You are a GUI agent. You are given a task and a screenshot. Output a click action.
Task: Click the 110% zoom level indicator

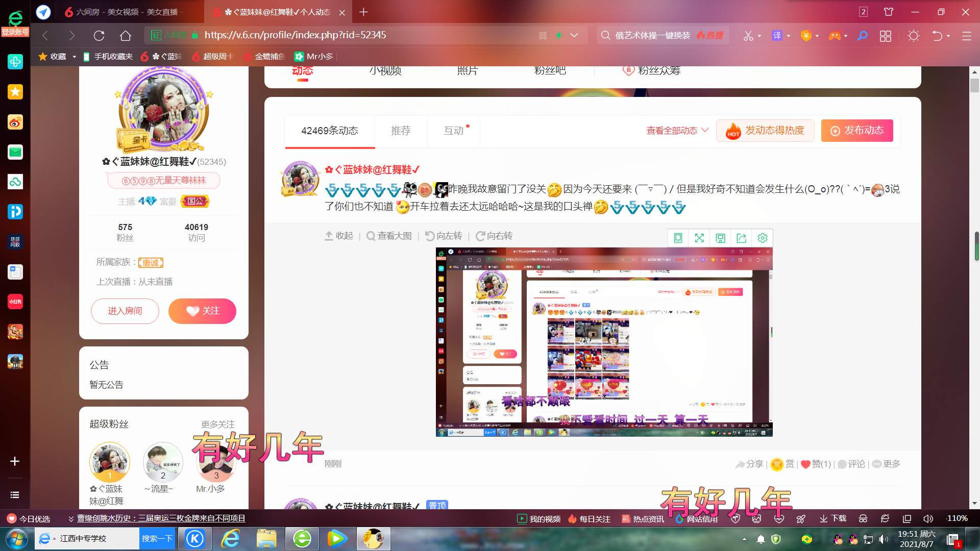pos(957,518)
